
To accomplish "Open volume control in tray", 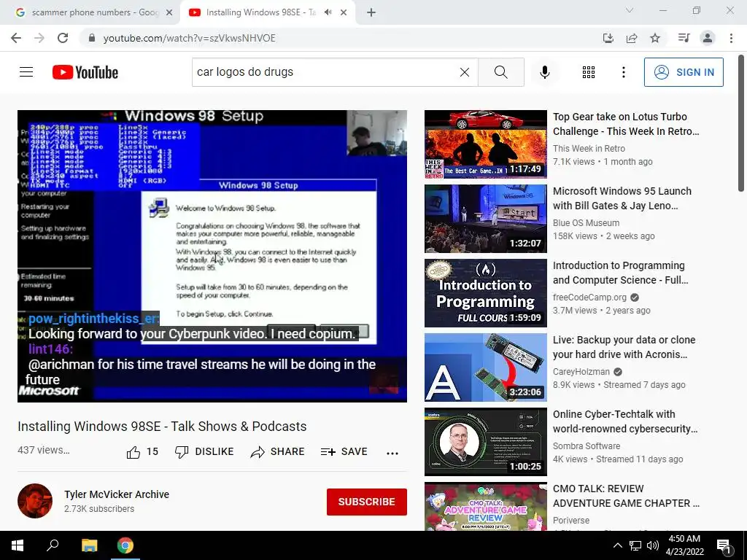I will 653,545.
